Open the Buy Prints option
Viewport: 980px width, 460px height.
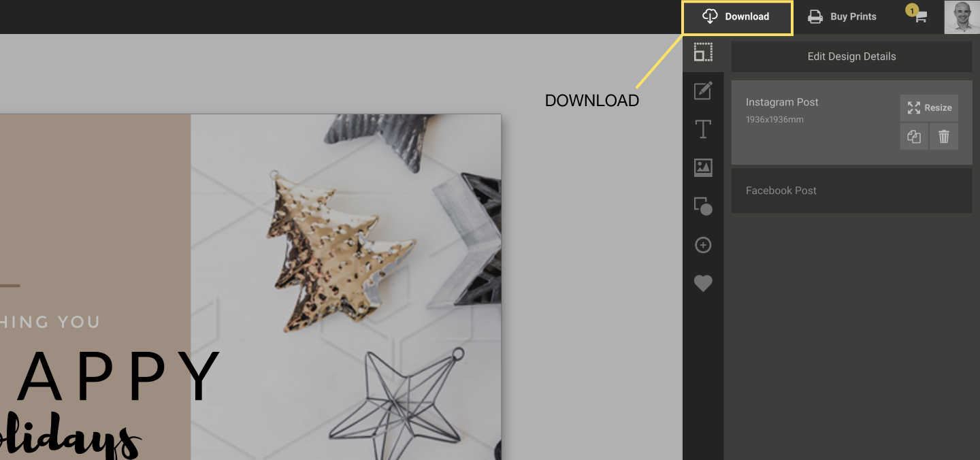842,17
